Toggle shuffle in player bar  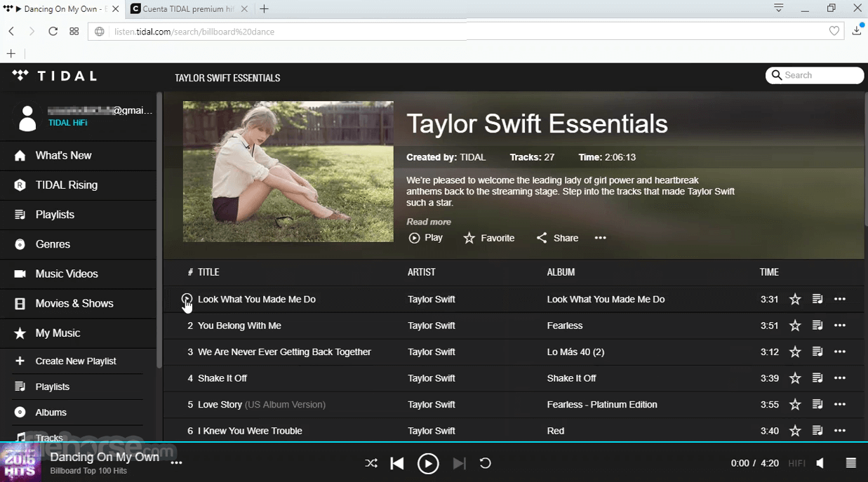point(371,463)
